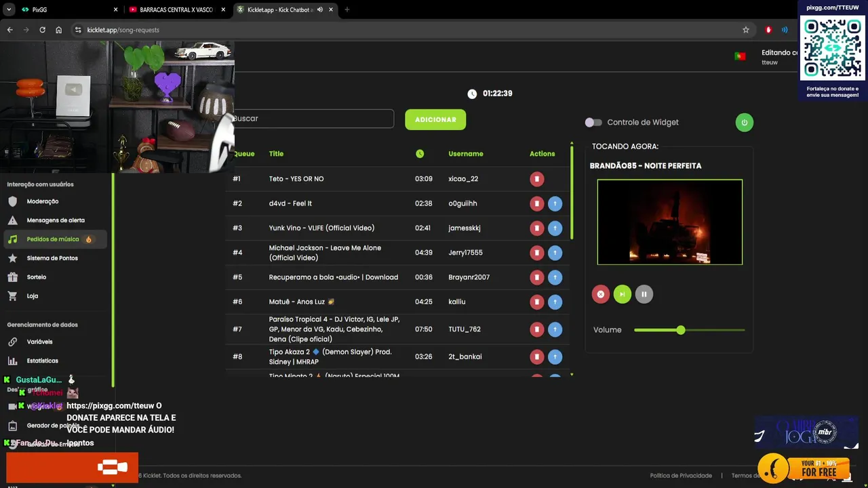This screenshot has width=868, height=488.
Task: Click username Jerry17555 in the queue
Action: click(465, 253)
